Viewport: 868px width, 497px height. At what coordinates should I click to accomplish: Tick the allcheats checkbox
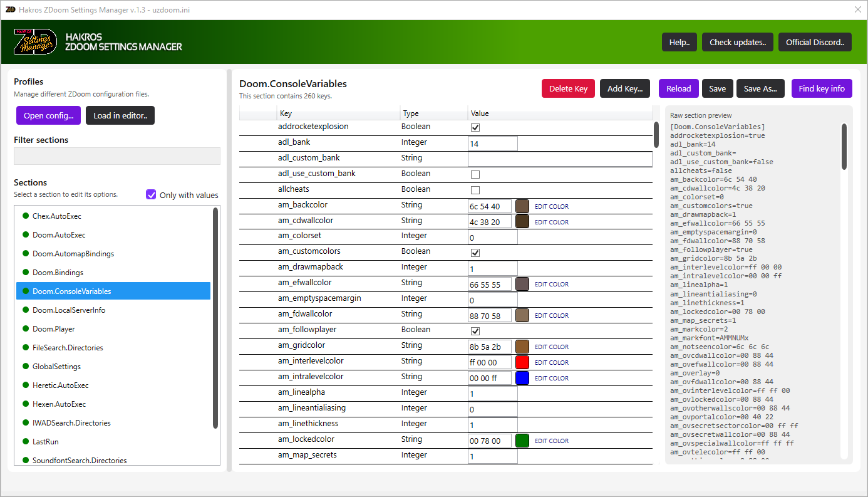coord(475,190)
